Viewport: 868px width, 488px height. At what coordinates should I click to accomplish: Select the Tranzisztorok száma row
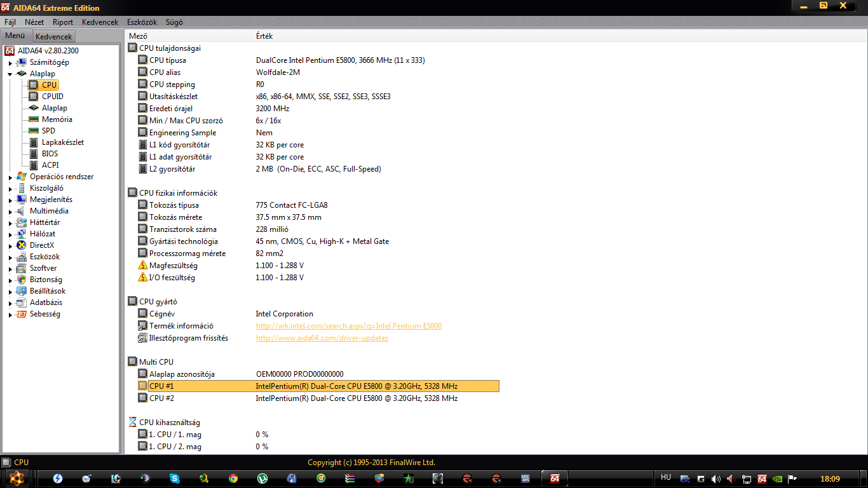click(x=318, y=229)
